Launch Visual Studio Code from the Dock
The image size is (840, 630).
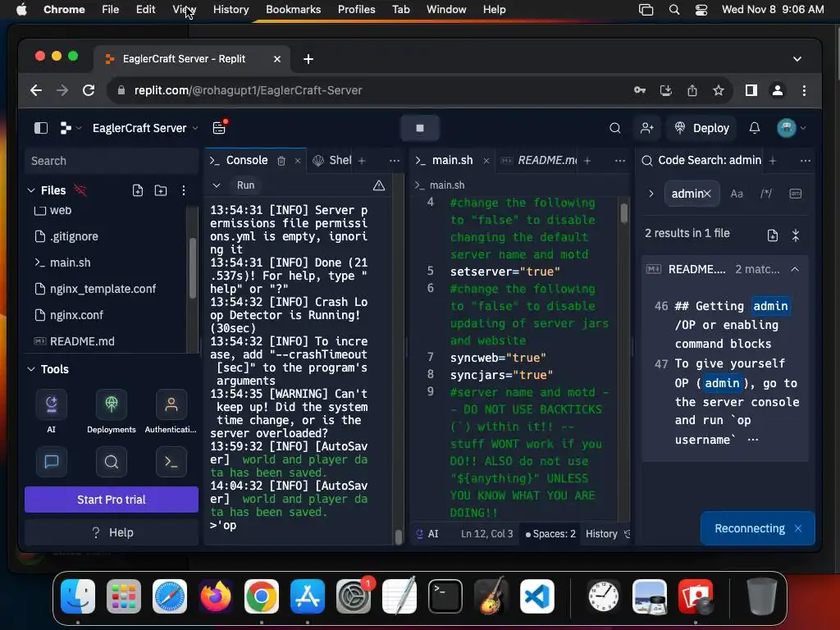[x=536, y=596]
